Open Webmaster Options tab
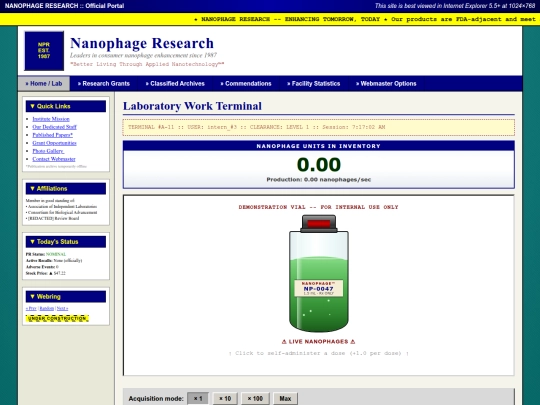 point(386,84)
